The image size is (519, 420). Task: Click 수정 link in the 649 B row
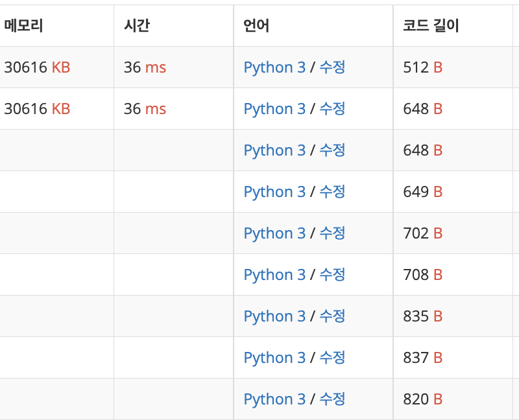(x=332, y=191)
